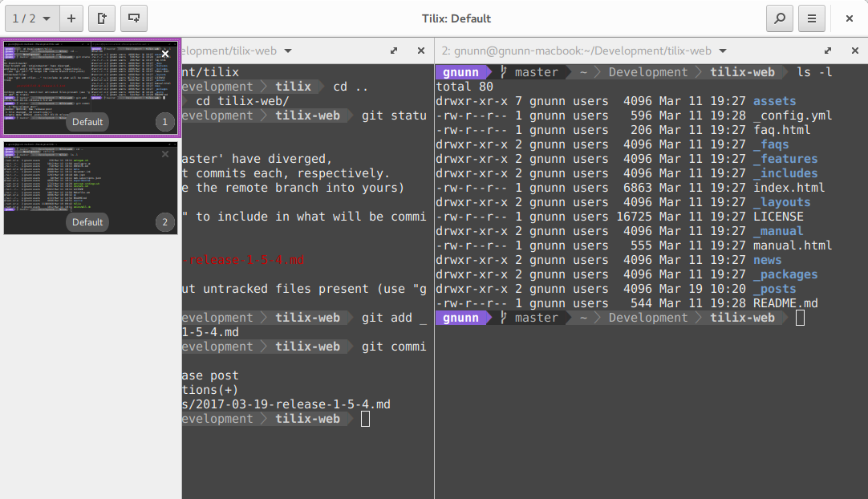Close session 1 from its sidebar thumbnail
Screen dimensions: 868x499
tap(164, 54)
